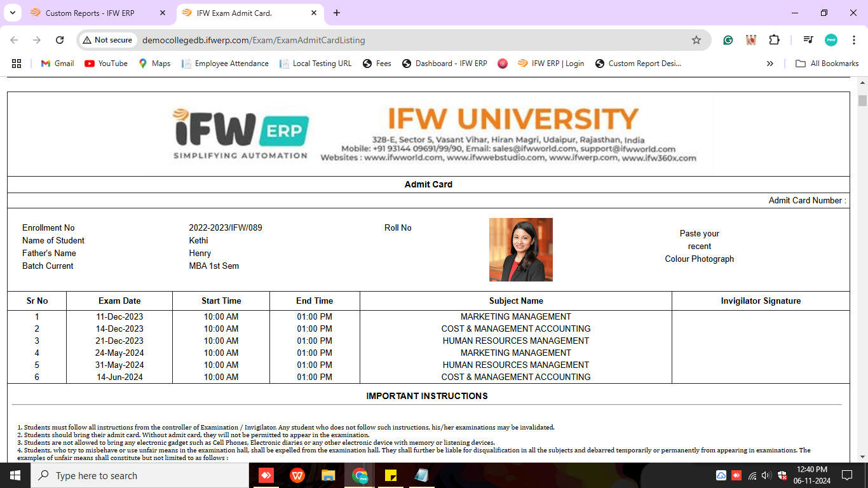Click the 24-May-2024 exam date
This screenshot has width=868, height=488.
[x=119, y=353]
